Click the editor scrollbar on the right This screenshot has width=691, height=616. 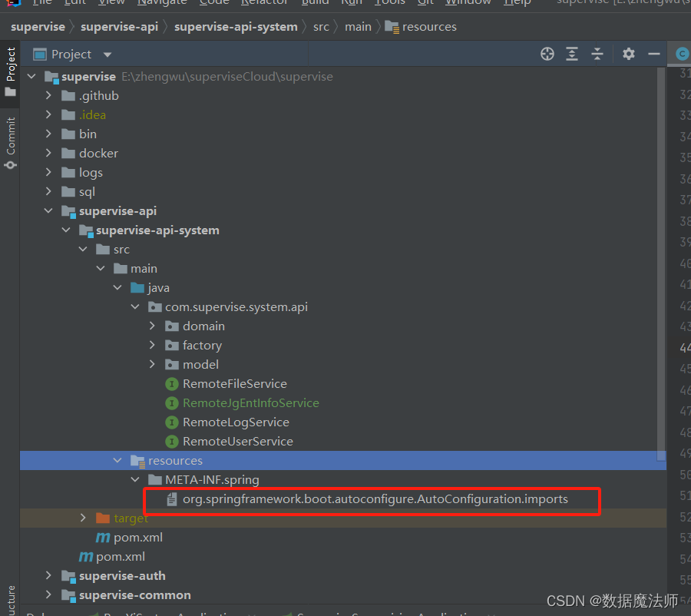(662, 230)
